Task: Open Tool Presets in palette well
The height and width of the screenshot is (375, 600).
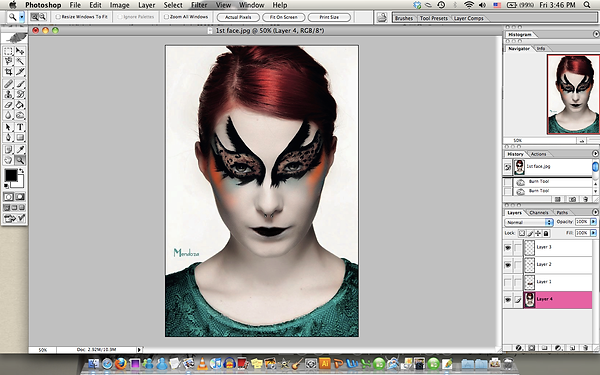Action: pyautogui.click(x=434, y=18)
